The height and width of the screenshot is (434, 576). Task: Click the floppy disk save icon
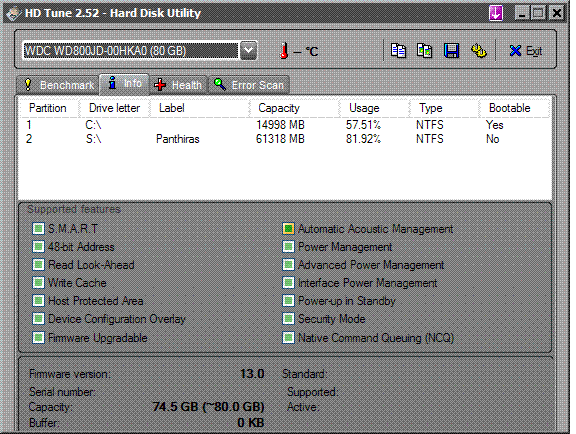451,51
